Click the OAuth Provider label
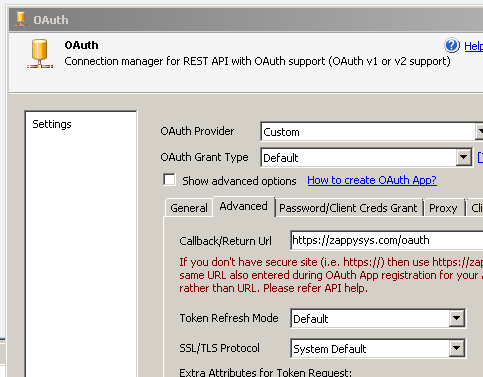 pos(197,131)
